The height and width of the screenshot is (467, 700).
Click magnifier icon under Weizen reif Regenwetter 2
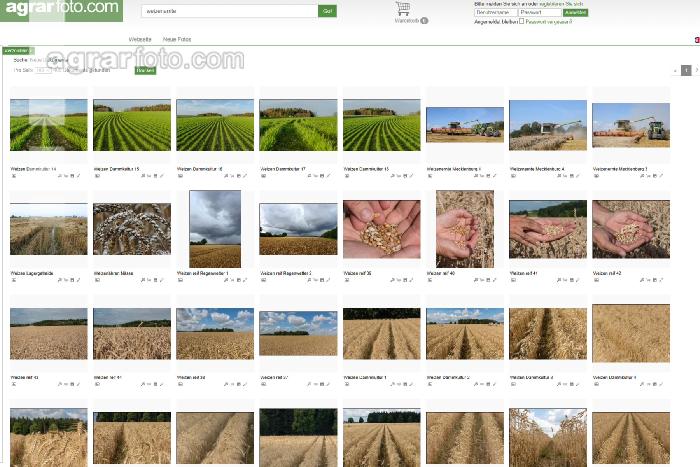(309, 280)
